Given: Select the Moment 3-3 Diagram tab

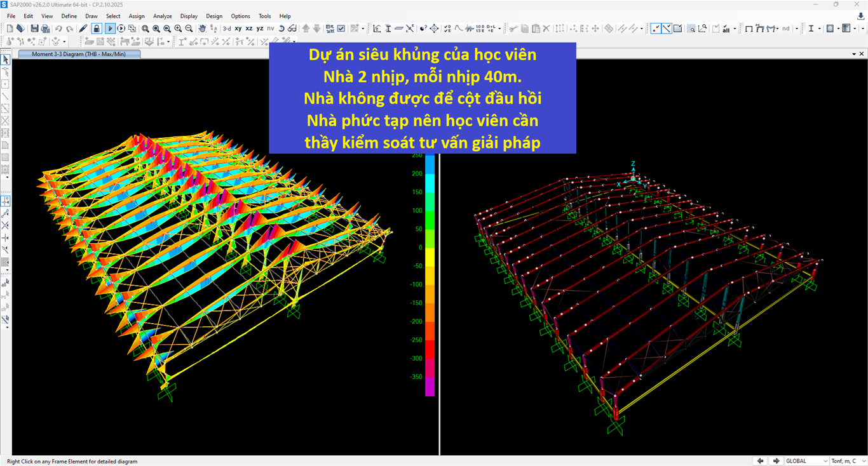Looking at the screenshot, I should point(79,54).
